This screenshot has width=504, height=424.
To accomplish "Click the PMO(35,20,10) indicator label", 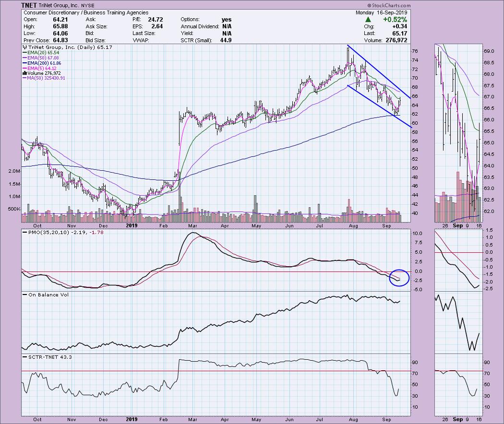I will [x=63, y=232].
